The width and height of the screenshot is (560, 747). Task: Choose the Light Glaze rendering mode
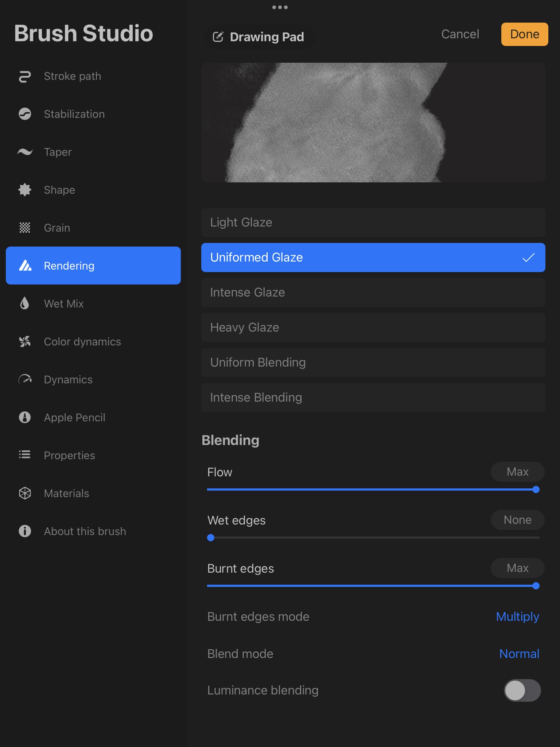pyautogui.click(x=373, y=222)
